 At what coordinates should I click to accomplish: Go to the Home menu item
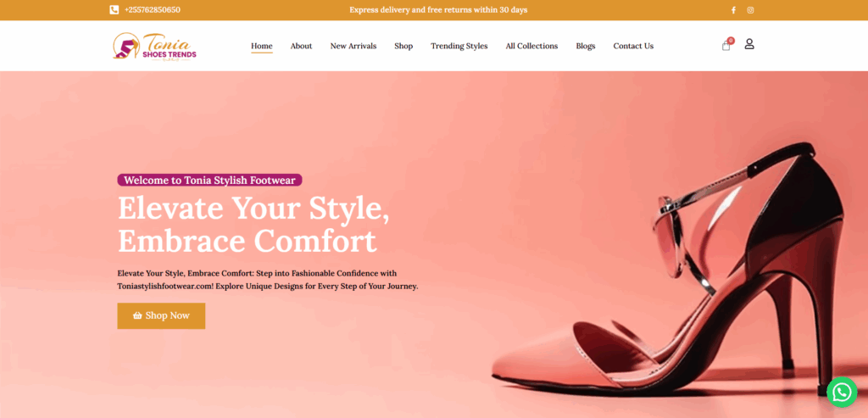(262, 46)
